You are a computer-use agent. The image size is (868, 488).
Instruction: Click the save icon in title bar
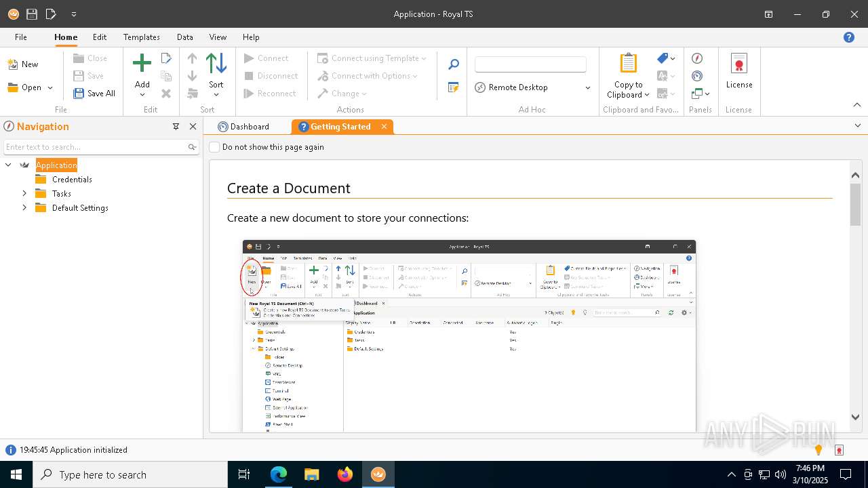pyautogui.click(x=32, y=14)
